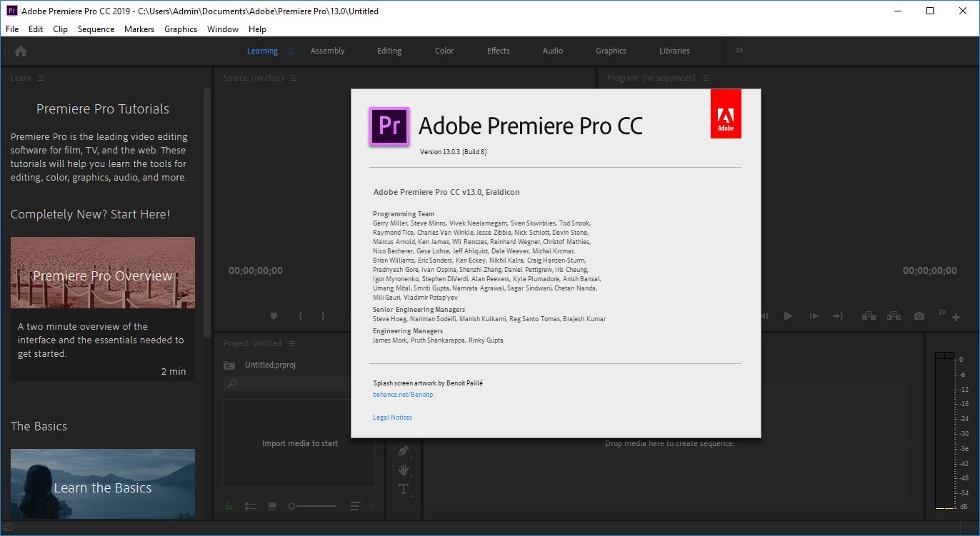The width and height of the screenshot is (980, 536).
Task: Select the Hand tool
Action: click(x=403, y=470)
